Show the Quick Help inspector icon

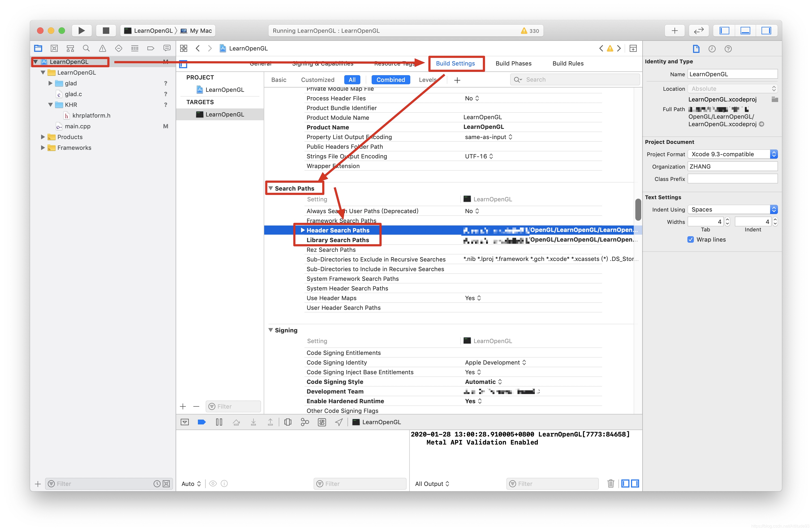click(x=728, y=49)
